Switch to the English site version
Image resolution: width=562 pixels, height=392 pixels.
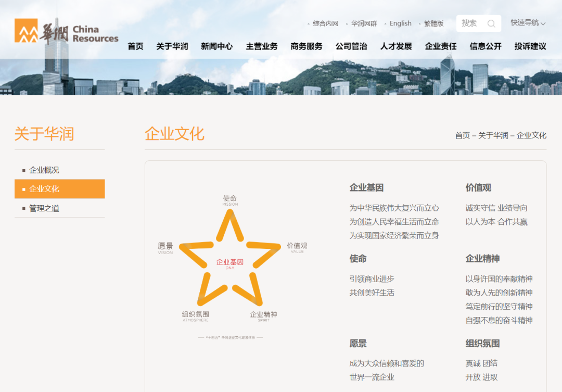click(400, 23)
